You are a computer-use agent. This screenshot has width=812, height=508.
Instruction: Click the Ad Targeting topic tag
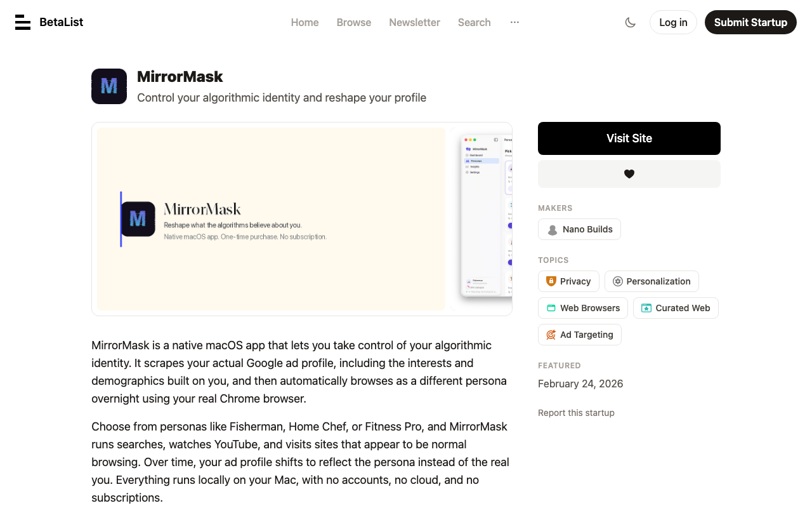pyautogui.click(x=580, y=335)
